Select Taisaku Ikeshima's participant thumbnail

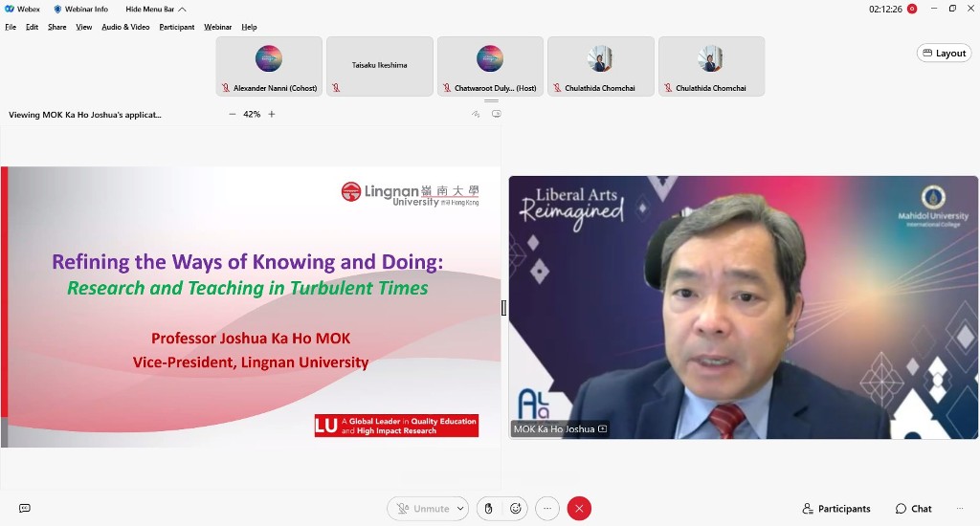(380, 66)
